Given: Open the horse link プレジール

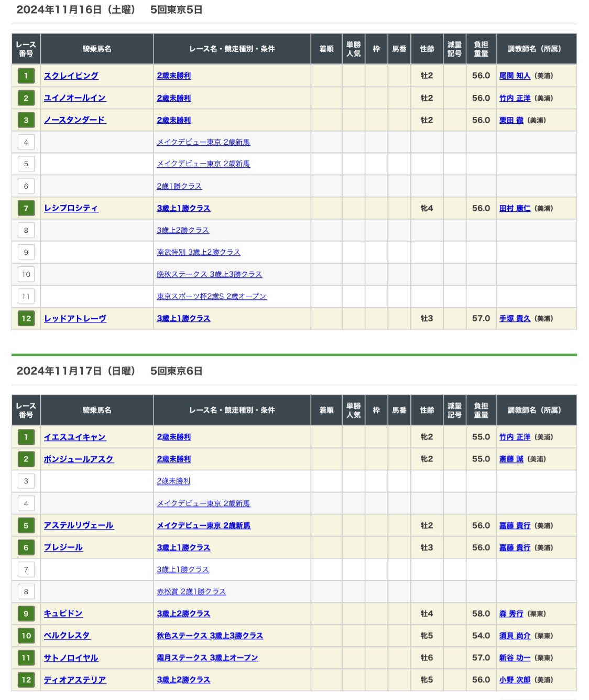Looking at the screenshot, I should (x=63, y=547).
